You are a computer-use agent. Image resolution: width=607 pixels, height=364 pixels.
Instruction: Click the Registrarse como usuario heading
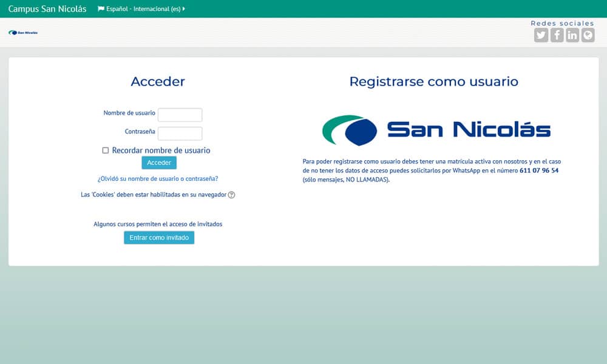(433, 81)
